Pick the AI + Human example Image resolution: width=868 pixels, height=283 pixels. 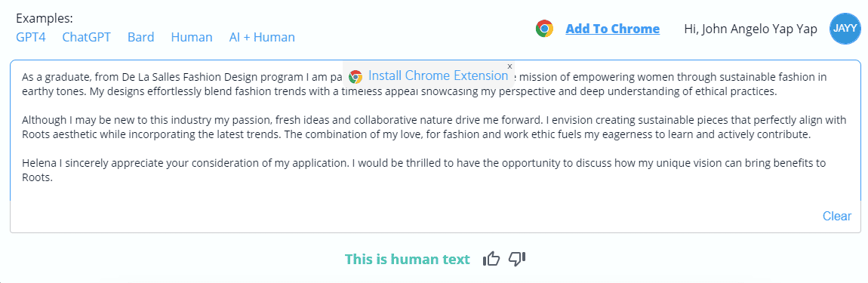tap(262, 37)
